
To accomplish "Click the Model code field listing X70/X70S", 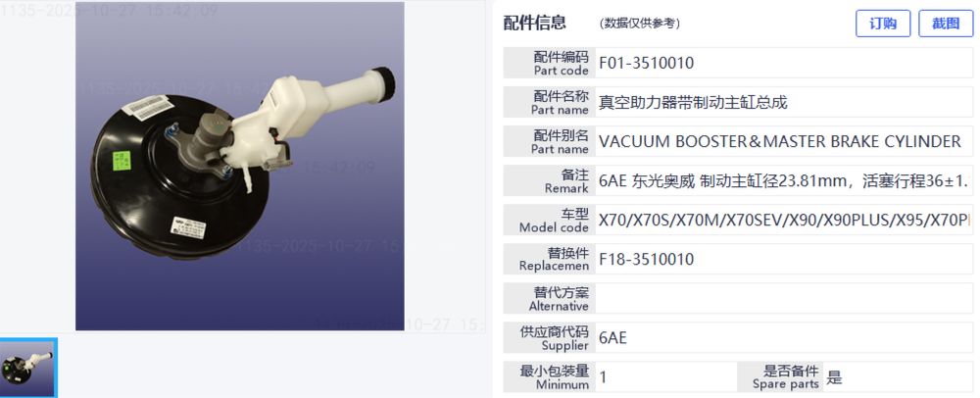I will pos(784,220).
